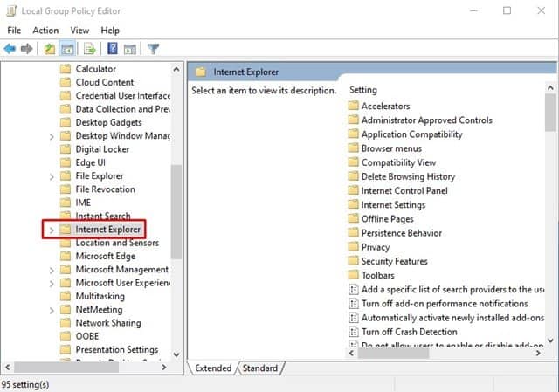
Task: Click settings list vertical scroll down arrow
Action: tap(550, 340)
